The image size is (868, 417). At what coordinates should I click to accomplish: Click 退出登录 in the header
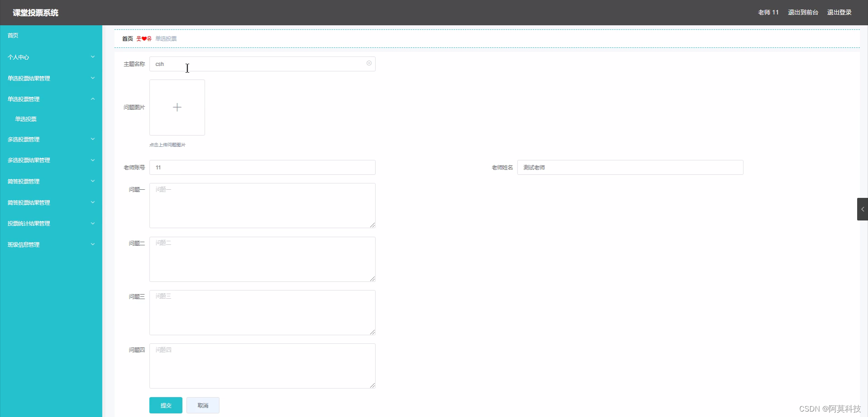(839, 12)
